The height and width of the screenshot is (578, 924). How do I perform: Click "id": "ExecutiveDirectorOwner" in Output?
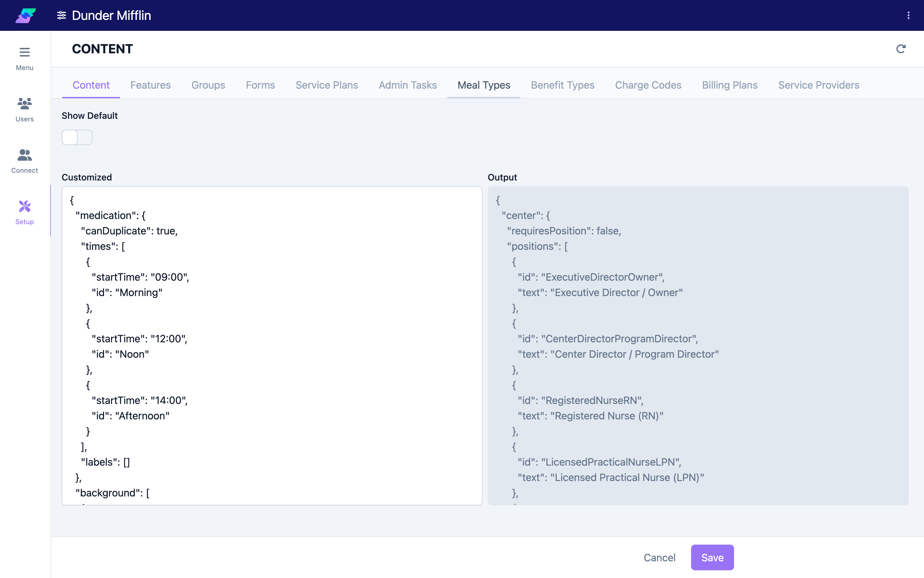591,277
